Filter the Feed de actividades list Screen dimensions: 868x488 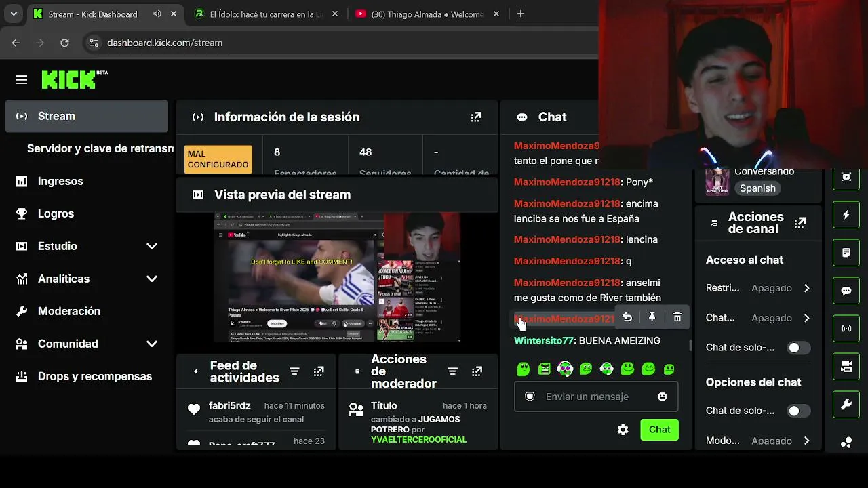pyautogui.click(x=294, y=371)
